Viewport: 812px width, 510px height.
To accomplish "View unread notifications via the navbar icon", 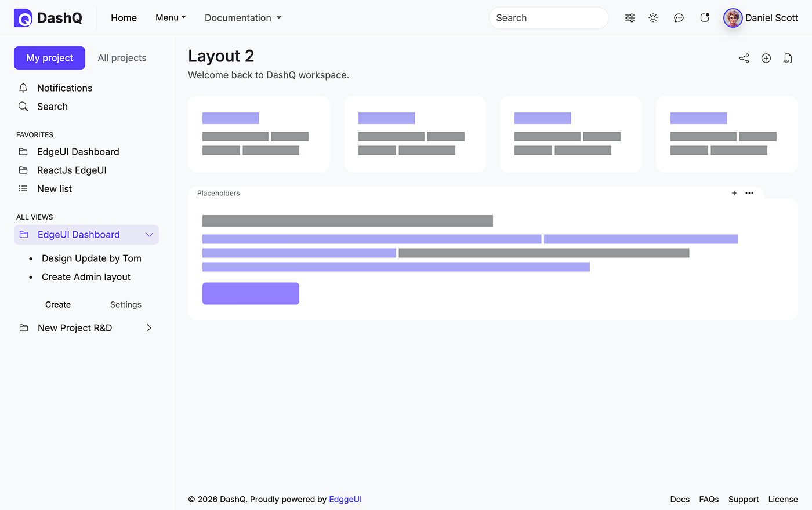I will 704,18.
